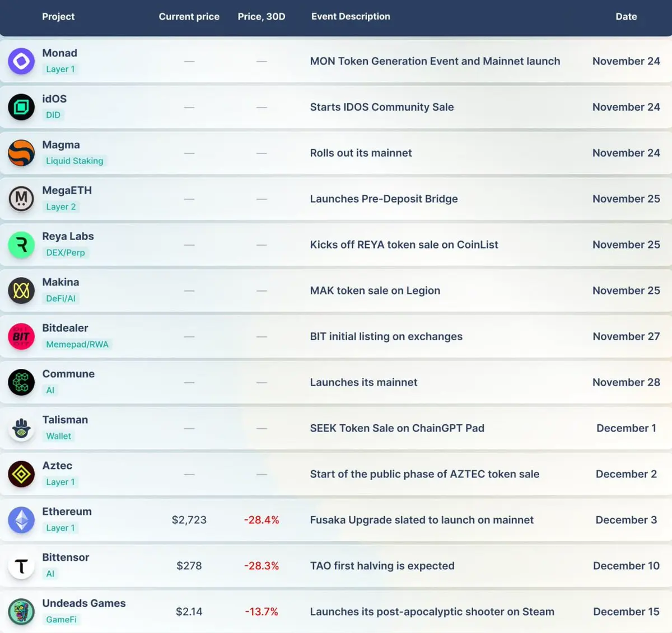Open the Bittensor project name

click(66, 557)
